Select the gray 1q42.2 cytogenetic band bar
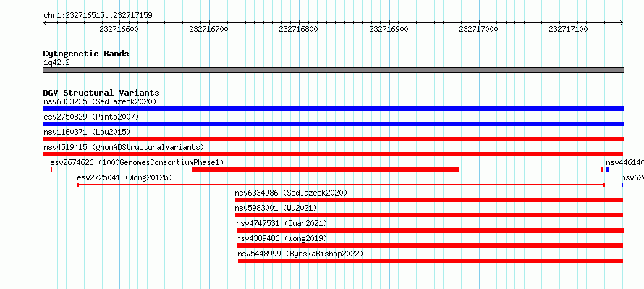This screenshot has height=289, width=644. [x=333, y=70]
